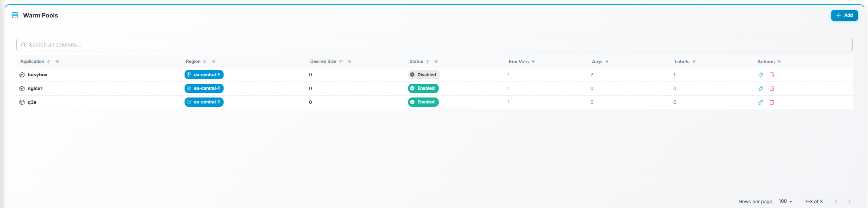This screenshot has width=868, height=208.
Task: Open filter menu for Actions column
Action: pos(779,62)
